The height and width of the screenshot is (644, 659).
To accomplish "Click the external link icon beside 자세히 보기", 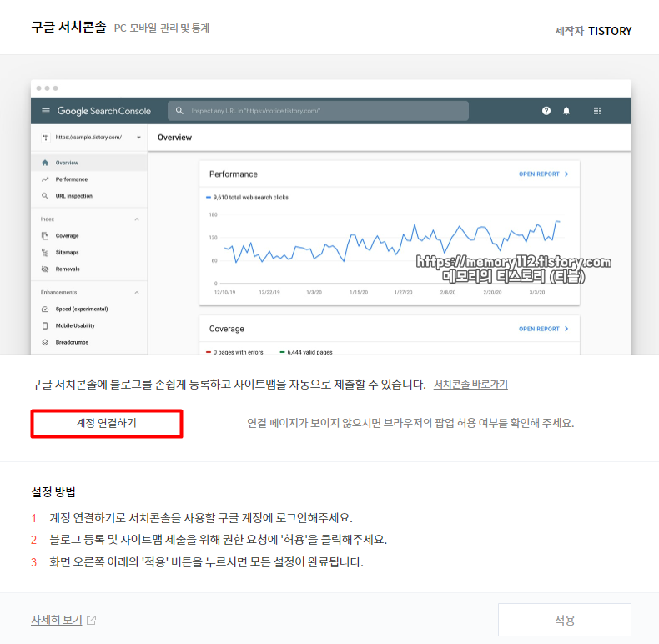I will [91, 620].
